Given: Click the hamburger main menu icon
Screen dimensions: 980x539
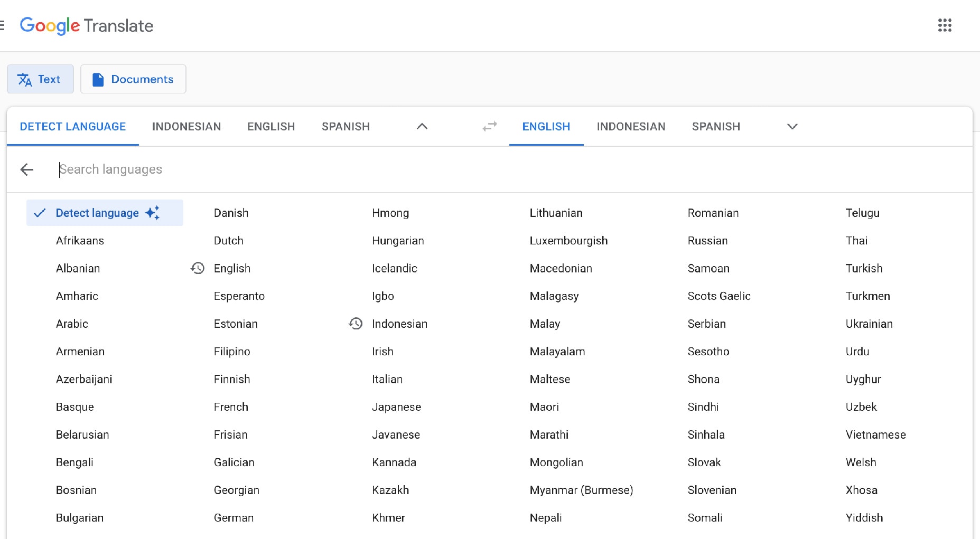Looking at the screenshot, I should coord(2,25).
